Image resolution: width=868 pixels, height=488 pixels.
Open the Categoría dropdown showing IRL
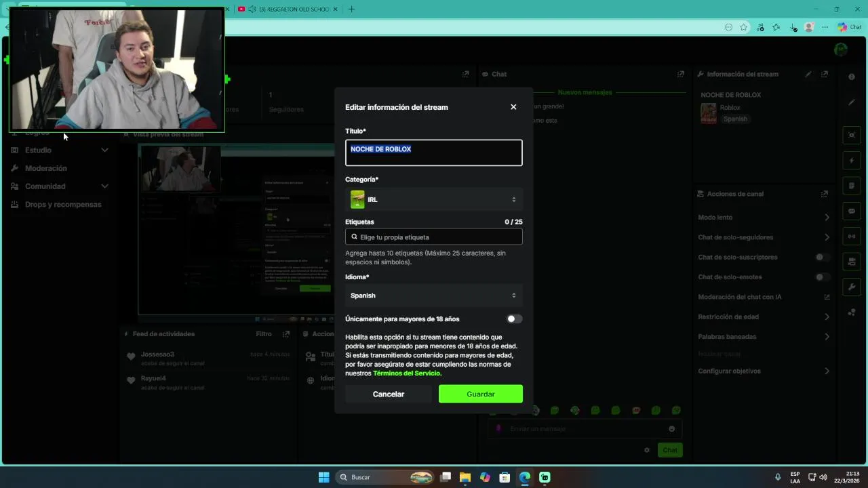tap(434, 199)
